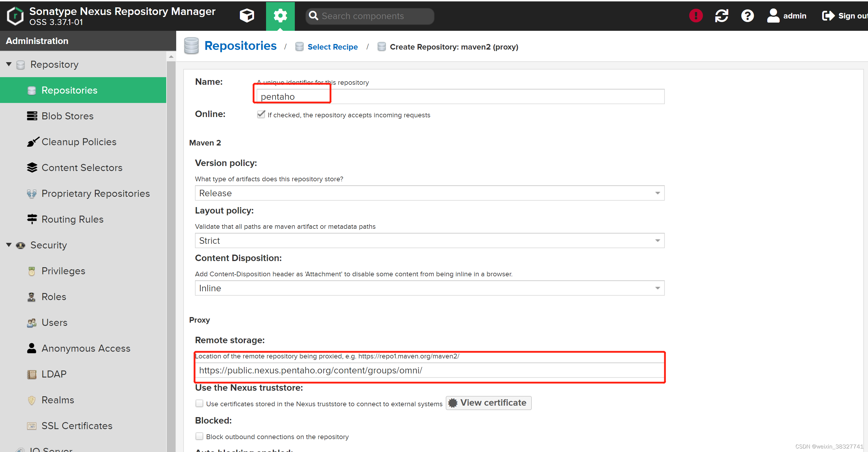Open the help question mark icon
This screenshot has height=452, width=868.
(x=747, y=16)
